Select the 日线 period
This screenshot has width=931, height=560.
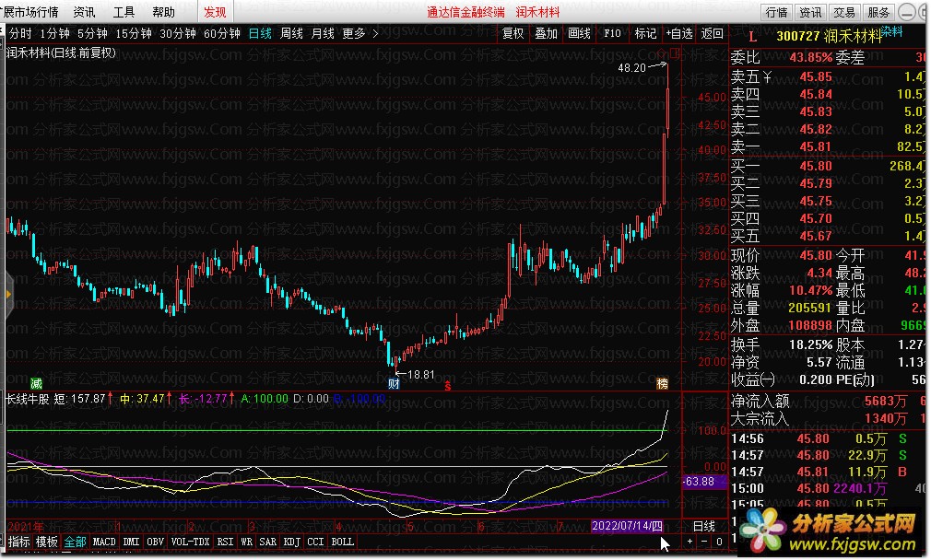260,34
